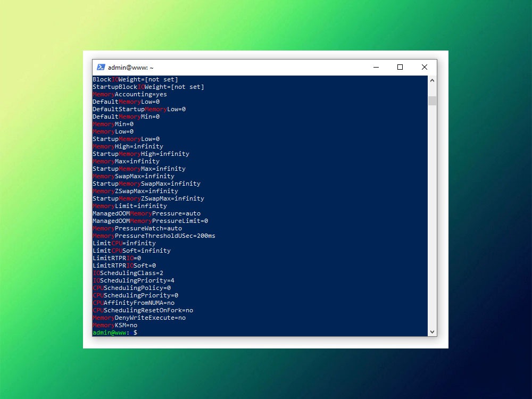Screen dimensions: 532x399
Task: Minimize the admin@www terminal window
Action: coord(376,67)
